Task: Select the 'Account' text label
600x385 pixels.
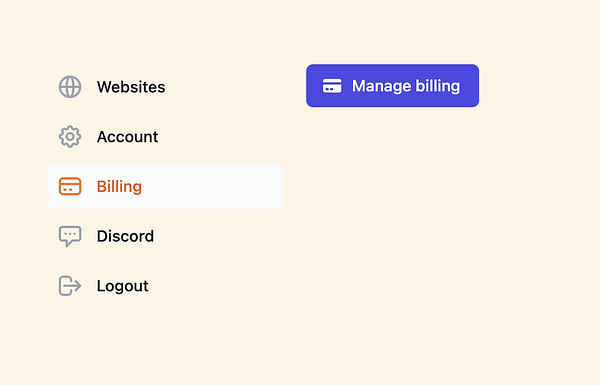Action: pyautogui.click(x=127, y=137)
